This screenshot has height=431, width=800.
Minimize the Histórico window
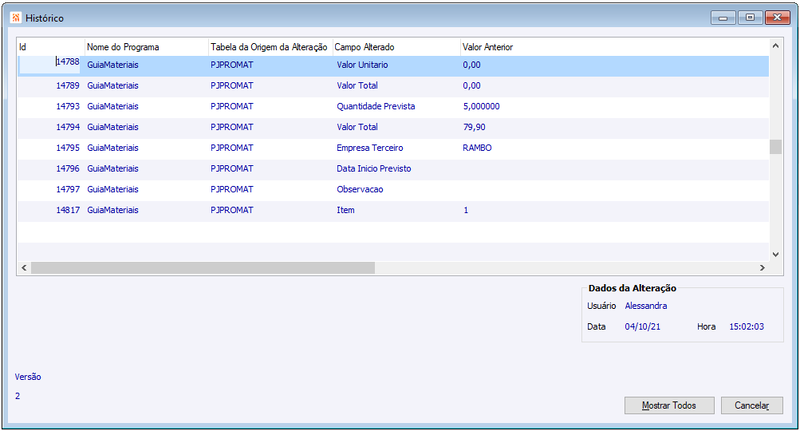(x=723, y=18)
